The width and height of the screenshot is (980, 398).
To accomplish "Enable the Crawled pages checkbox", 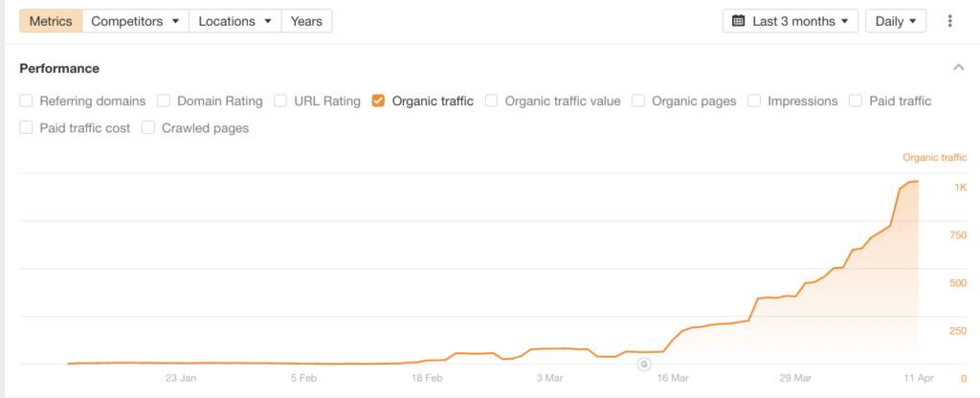I will 148,127.
